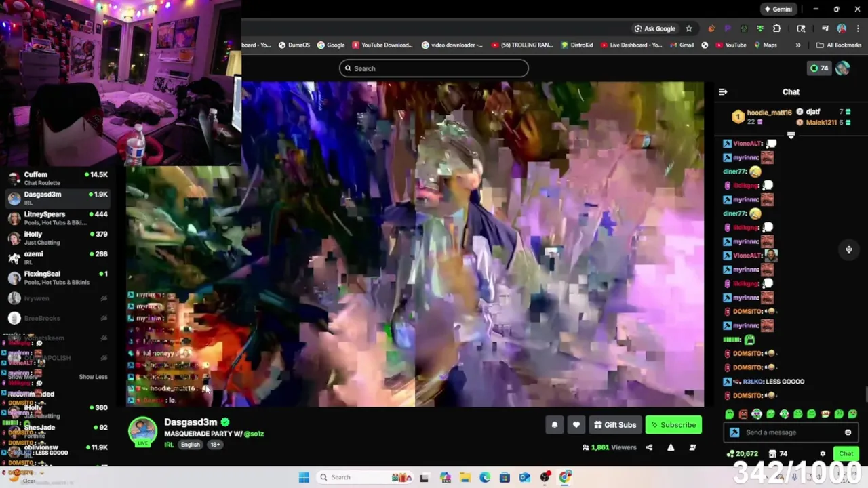Bookmark this page with the star icon

pyautogui.click(x=689, y=28)
